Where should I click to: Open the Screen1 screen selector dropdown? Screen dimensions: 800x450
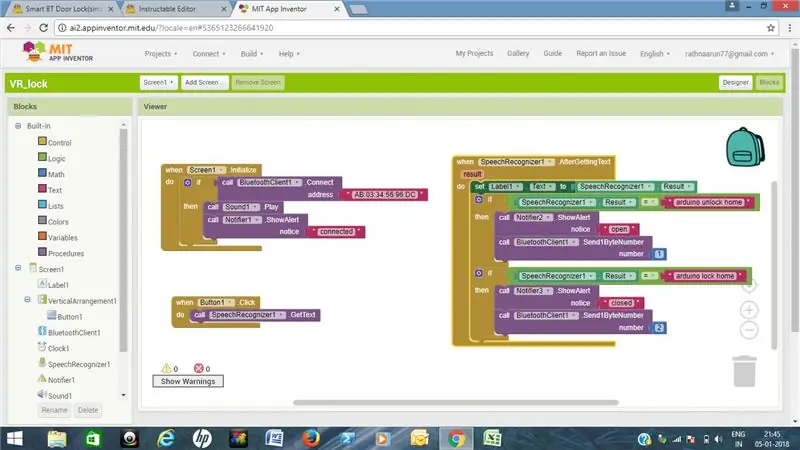click(158, 82)
